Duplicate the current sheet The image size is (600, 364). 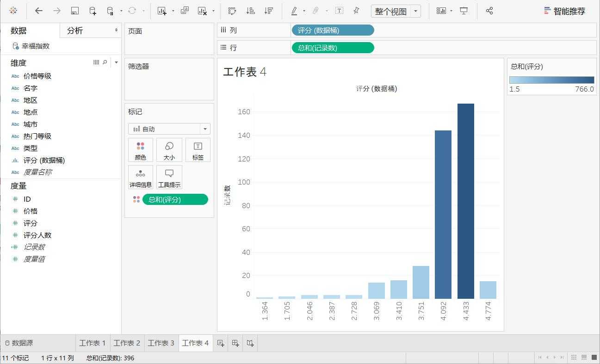point(185,11)
